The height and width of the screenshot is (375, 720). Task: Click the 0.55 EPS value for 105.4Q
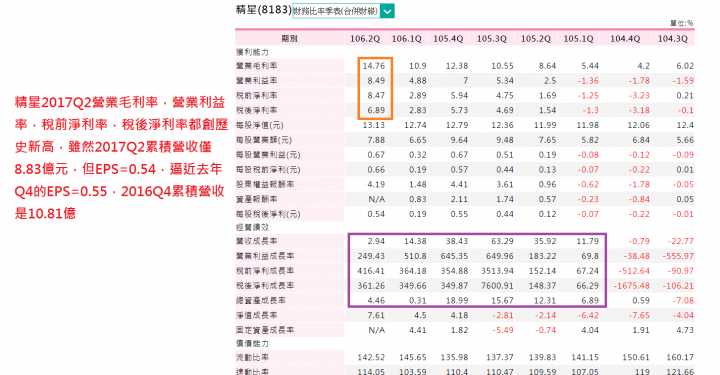459,214
